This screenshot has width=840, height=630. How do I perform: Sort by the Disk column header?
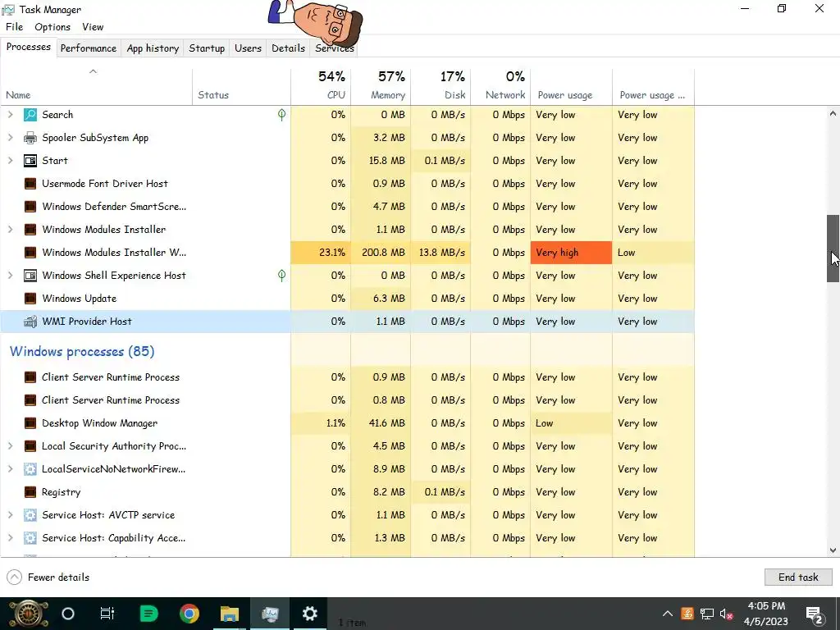pos(441,85)
